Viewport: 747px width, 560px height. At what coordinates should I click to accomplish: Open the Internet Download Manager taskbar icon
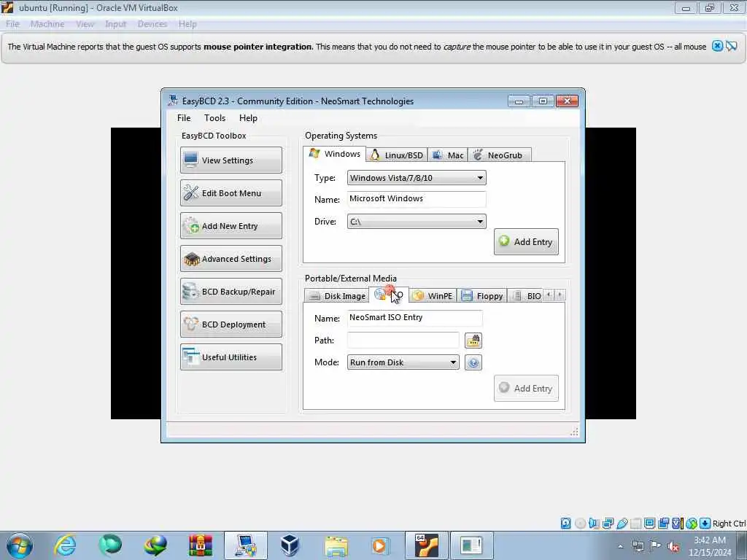(155, 545)
